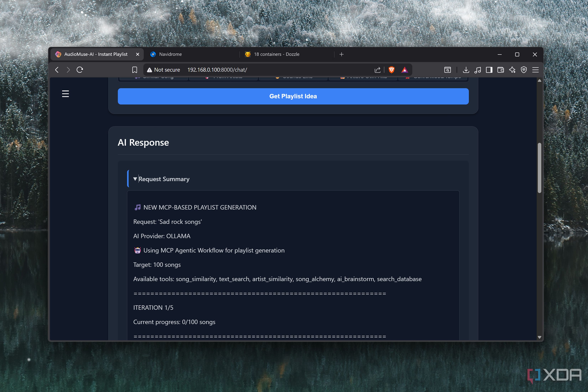588x392 pixels.
Task: Click the browser forward arrow
Action: [68, 70]
